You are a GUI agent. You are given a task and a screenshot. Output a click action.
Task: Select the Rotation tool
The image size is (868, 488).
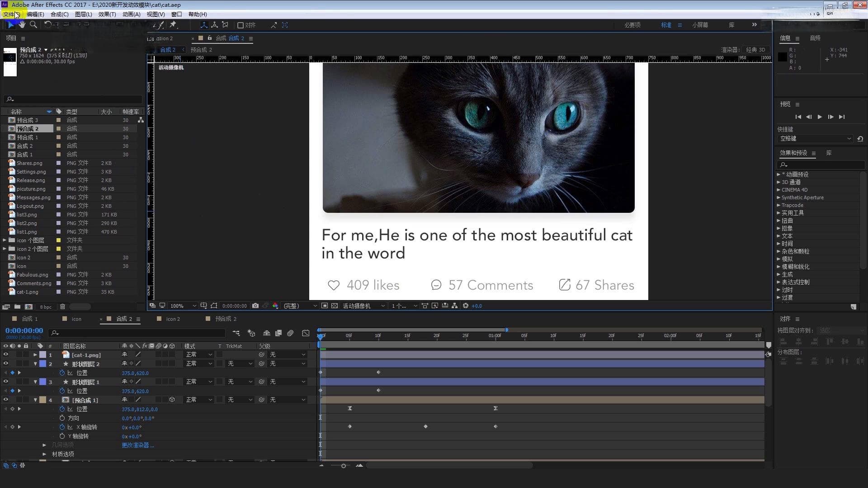point(47,25)
